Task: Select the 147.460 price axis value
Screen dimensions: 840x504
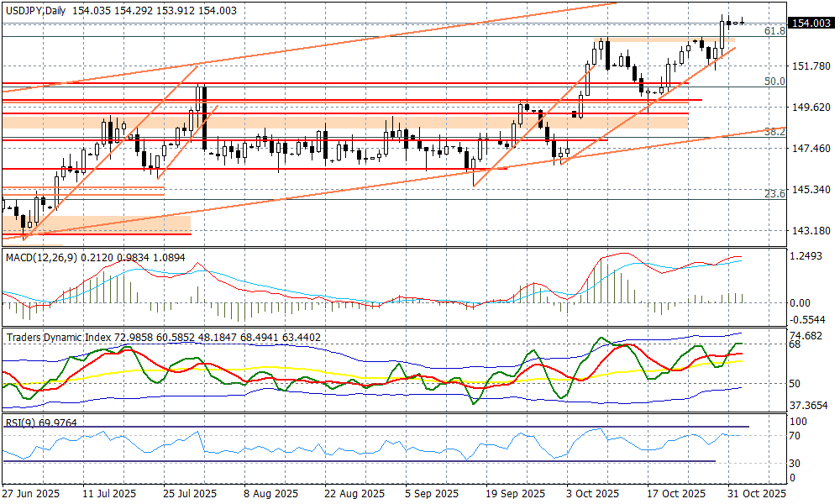Action: pos(810,149)
